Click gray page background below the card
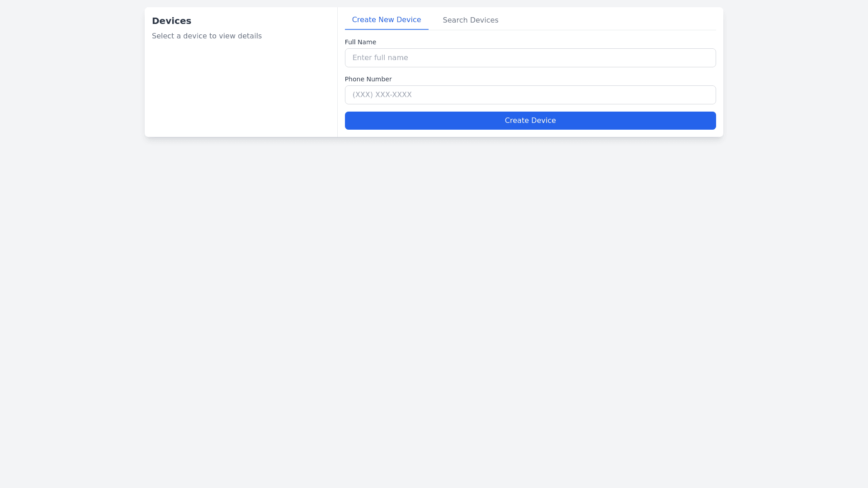Screen dimensions: 868x488 (x=434, y=294)
